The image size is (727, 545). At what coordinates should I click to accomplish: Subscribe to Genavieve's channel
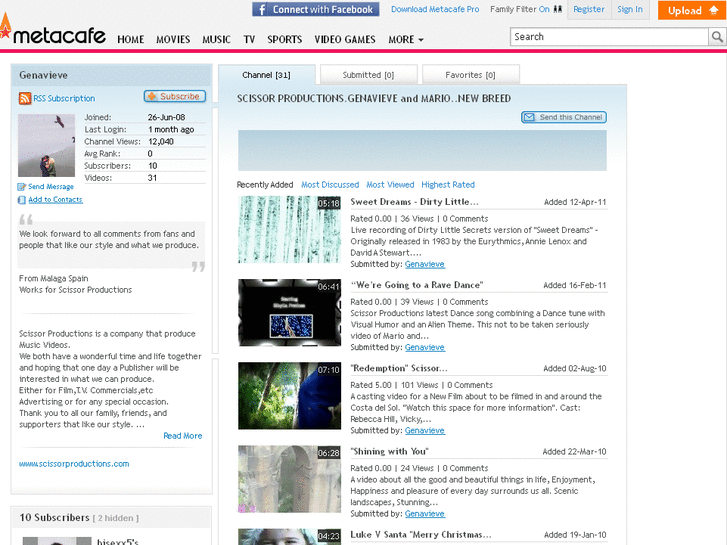point(174,97)
